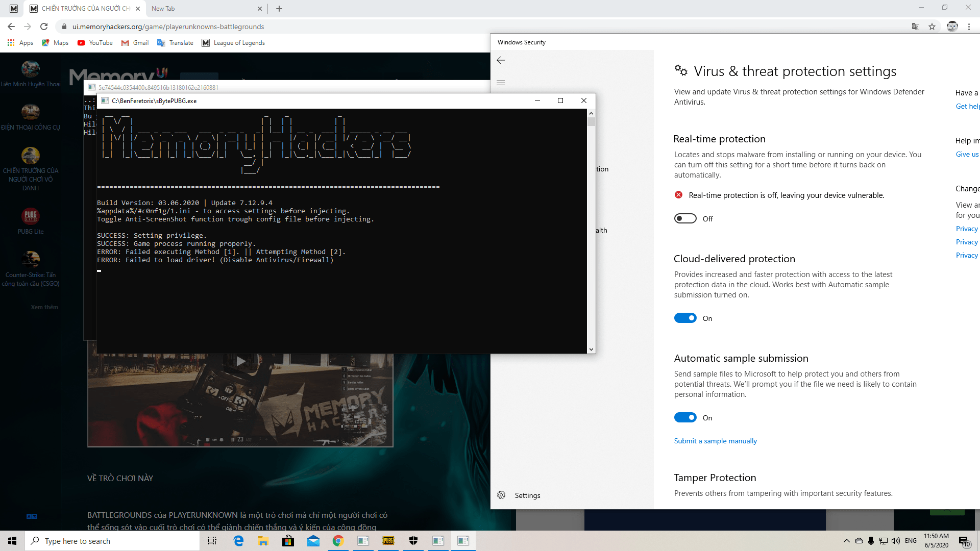Play the PUBG preview video
Viewport: 980px width, 551px height.
pos(241,362)
